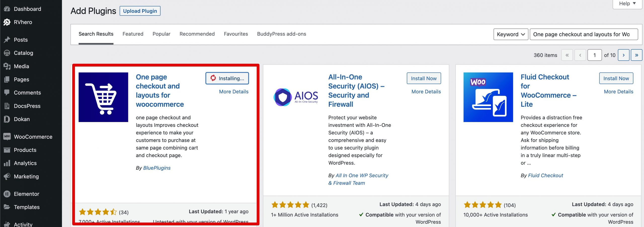This screenshot has width=644, height=227.
Task: Open More Details for Fluid Checkout
Action: 619,92
